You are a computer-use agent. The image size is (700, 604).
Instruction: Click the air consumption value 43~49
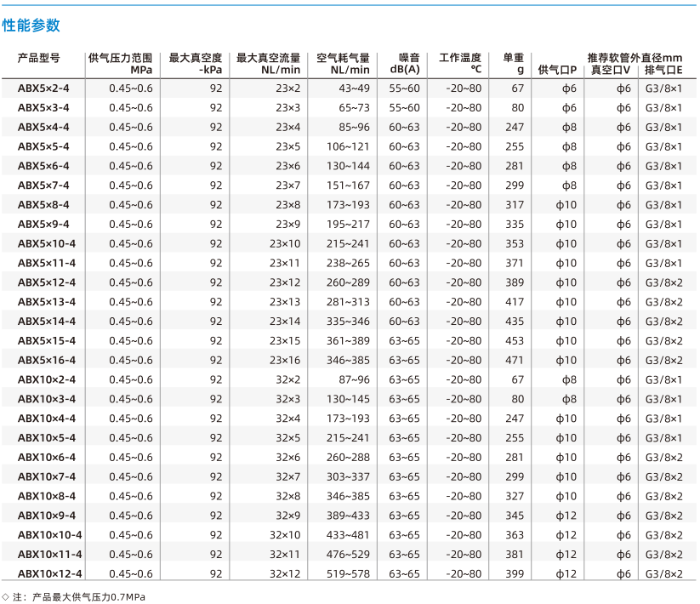coord(354,88)
